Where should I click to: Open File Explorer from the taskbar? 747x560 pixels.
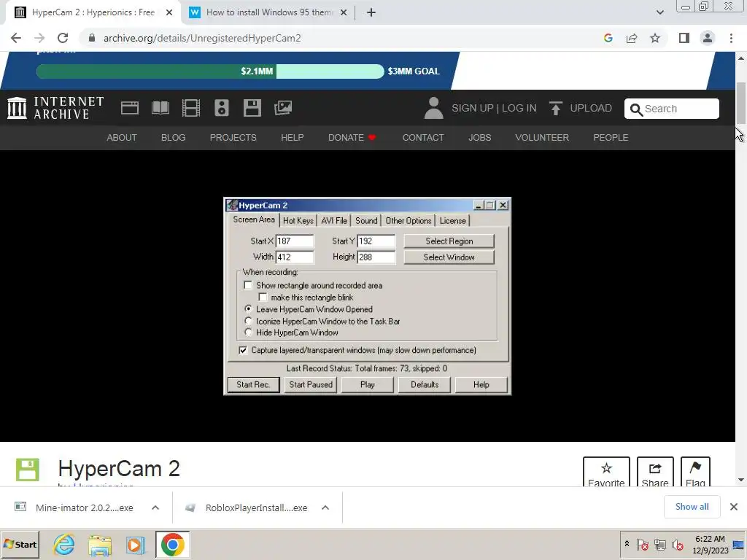coord(99,544)
